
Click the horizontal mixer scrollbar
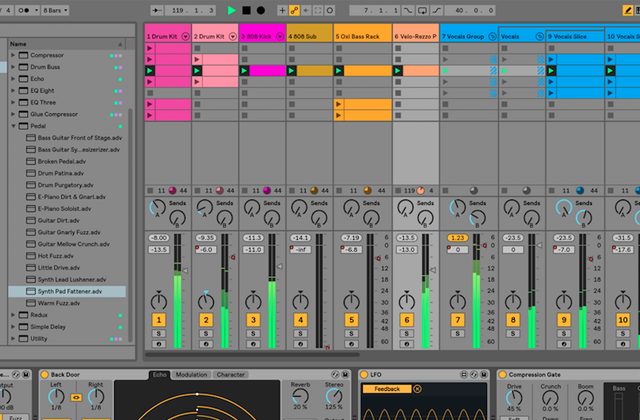pos(253,355)
